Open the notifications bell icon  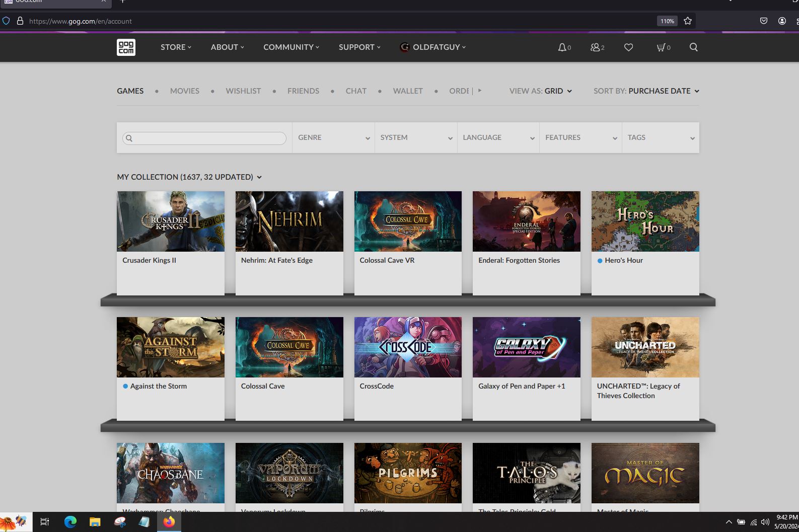pos(562,47)
